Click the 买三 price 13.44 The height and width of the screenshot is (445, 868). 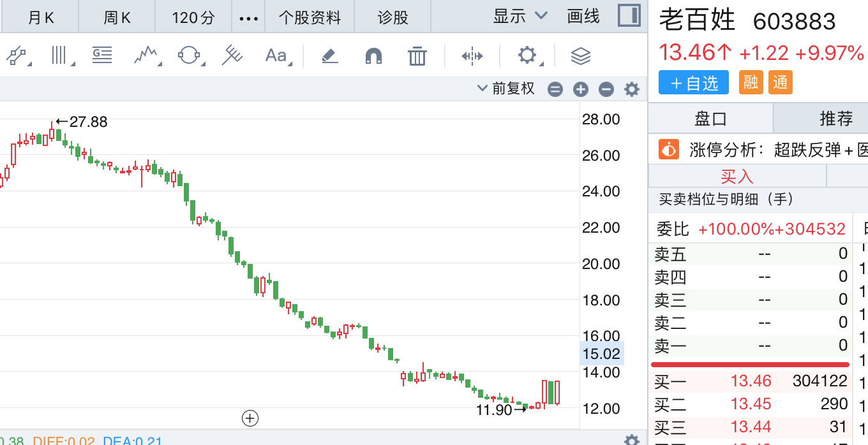click(x=751, y=427)
